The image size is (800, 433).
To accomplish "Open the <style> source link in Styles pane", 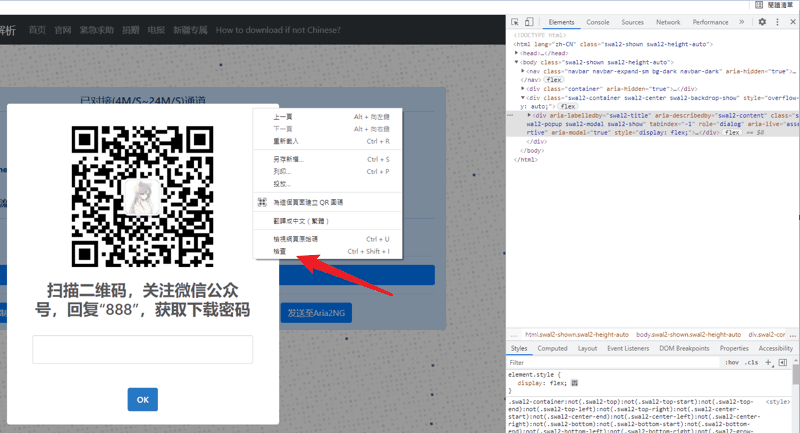I will [778, 402].
